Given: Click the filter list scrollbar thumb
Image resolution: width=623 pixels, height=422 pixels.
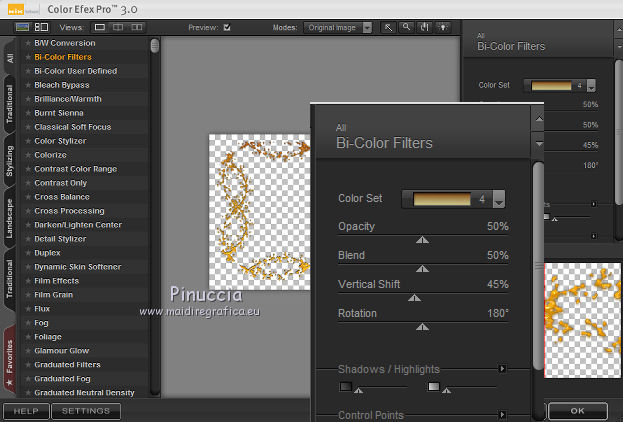Looking at the screenshot, I should 155,46.
